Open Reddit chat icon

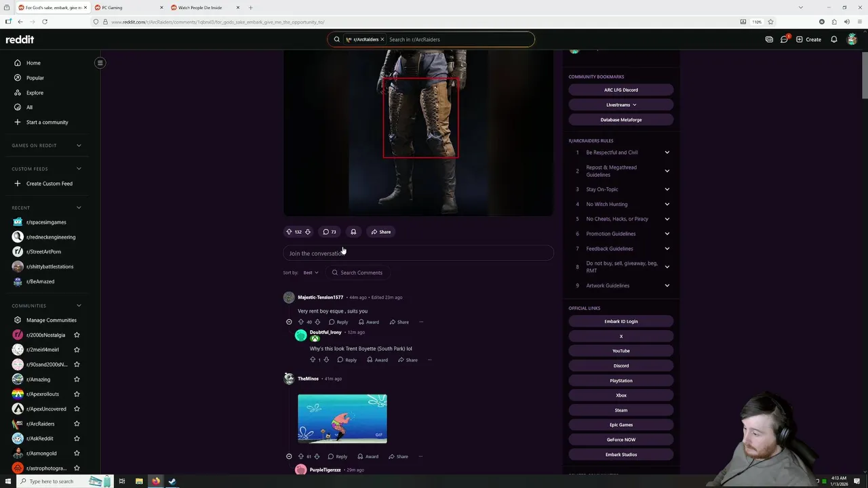coord(785,39)
